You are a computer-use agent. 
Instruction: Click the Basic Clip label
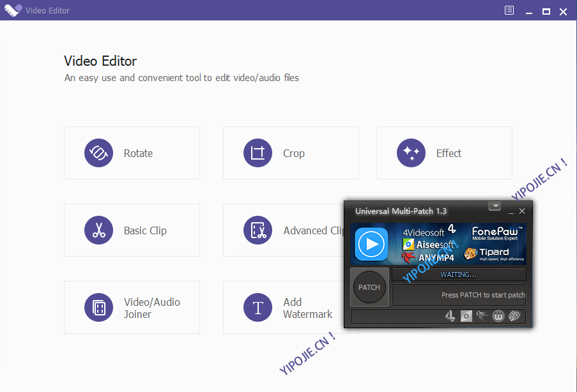(x=145, y=231)
